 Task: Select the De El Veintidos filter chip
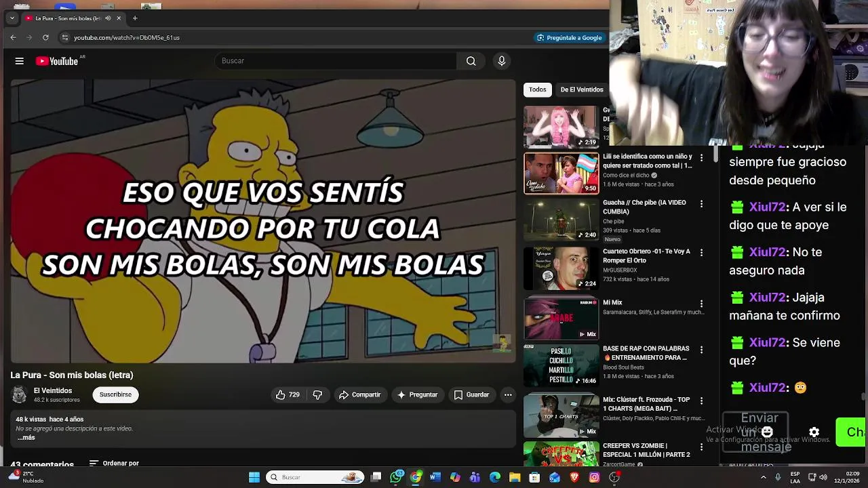(x=581, y=89)
